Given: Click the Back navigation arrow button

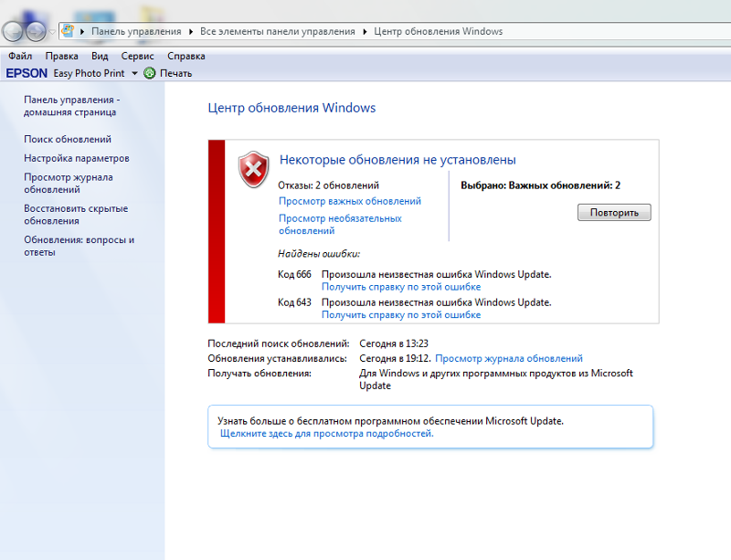Looking at the screenshot, I should (x=13, y=31).
